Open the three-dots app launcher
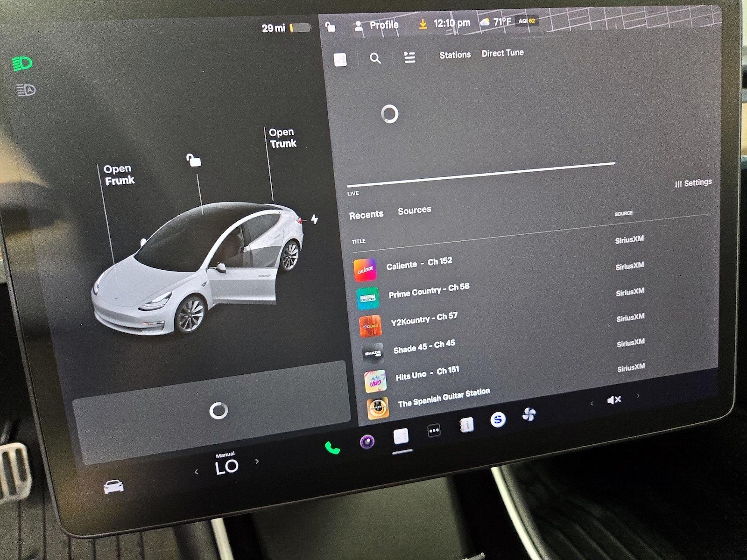Image resolution: width=747 pixels, height=560 pixels. tap(434, 430)
